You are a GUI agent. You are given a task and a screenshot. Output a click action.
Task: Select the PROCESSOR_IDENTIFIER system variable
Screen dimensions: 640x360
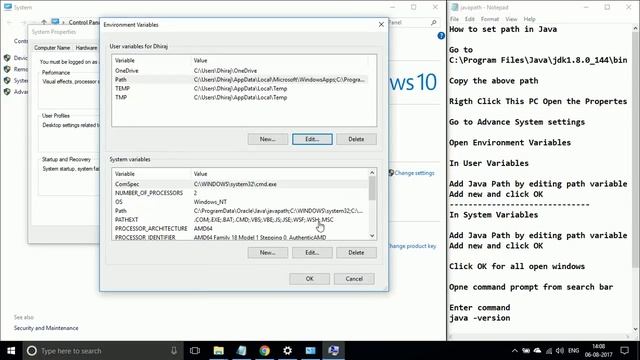click(240, 237)
